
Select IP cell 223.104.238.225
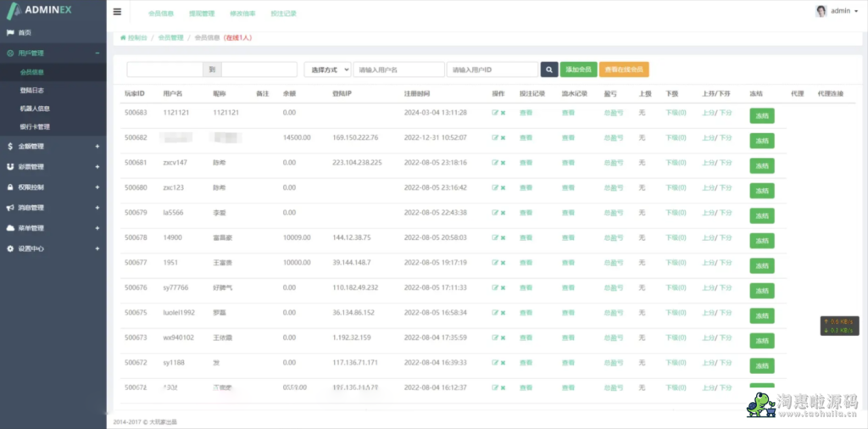click(357, 163)
